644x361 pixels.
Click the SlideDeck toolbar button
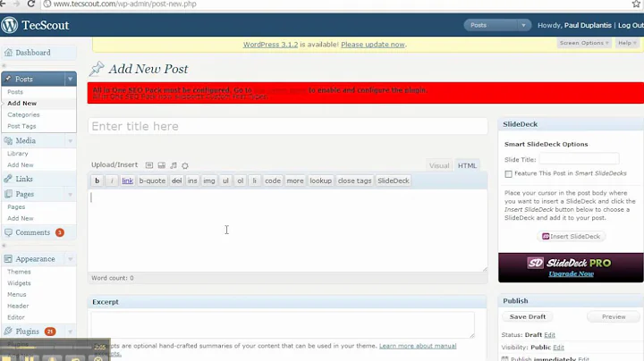click(393, 180)
